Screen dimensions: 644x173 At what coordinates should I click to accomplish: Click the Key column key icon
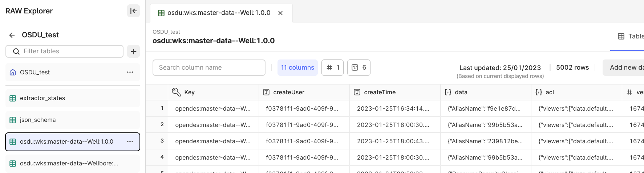click(x=176, y=92)
